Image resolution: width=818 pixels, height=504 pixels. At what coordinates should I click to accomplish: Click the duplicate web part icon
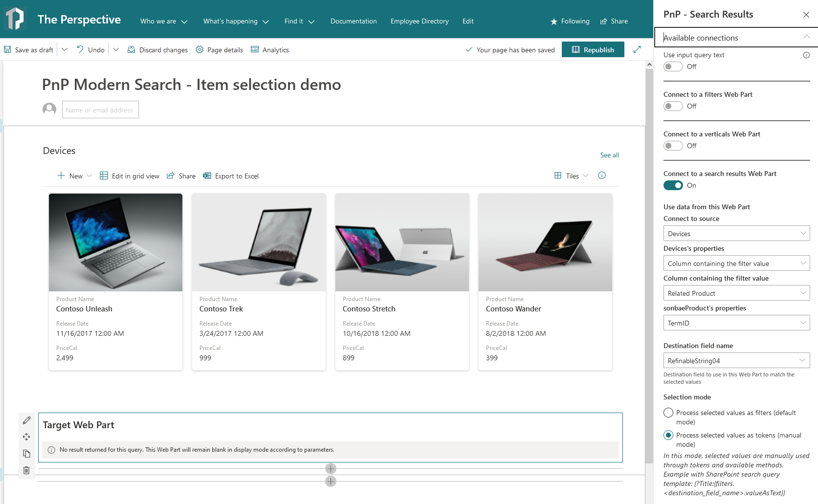coord(26,454)
